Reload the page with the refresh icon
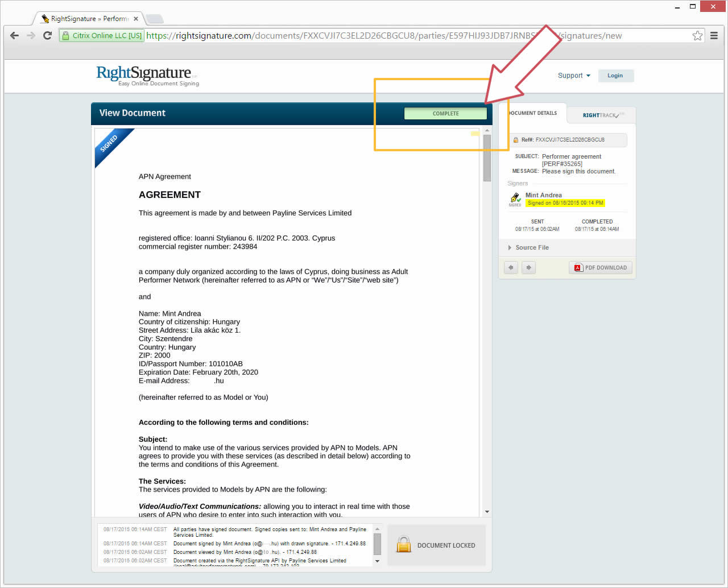 pyautogui.click(x=48, y=35)
